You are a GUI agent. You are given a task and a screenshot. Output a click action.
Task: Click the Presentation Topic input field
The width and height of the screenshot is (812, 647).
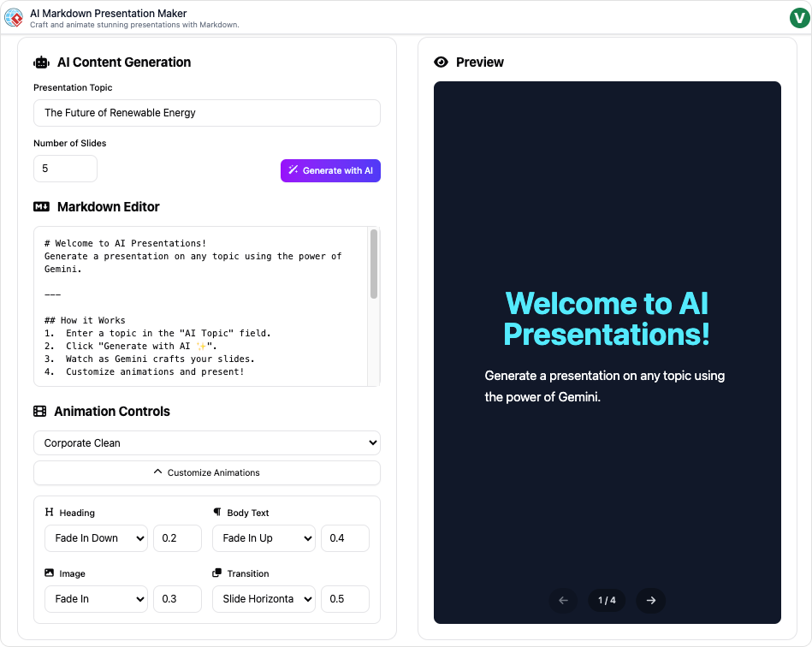[x=206, y=112]
